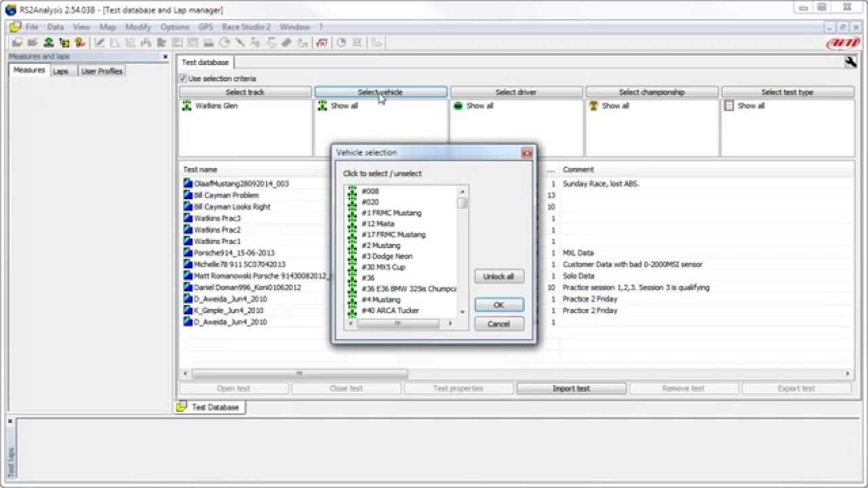The height and width of the screenshot is (488, 868).
Task: Select the Watkins Prac3 test
Action: click(x=217, y=218)
